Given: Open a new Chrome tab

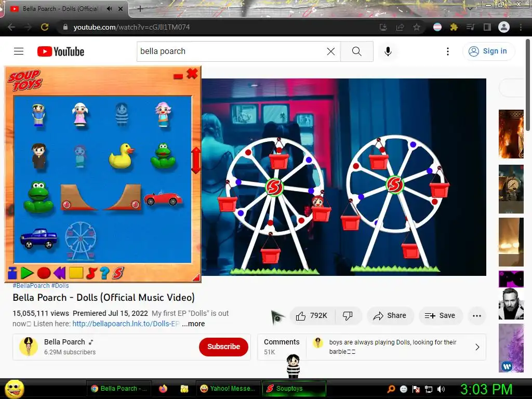Looking at the screenshot, I should [140, 9].
